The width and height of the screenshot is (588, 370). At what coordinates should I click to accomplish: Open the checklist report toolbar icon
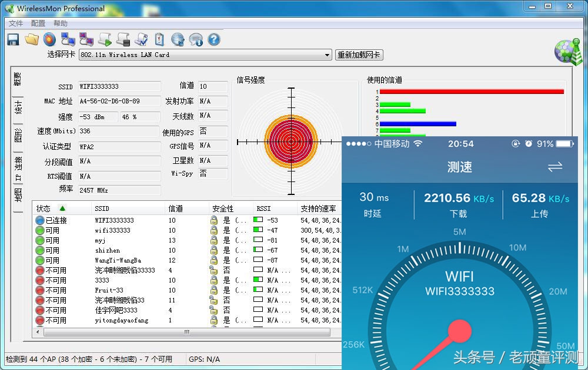pos(141,39)
